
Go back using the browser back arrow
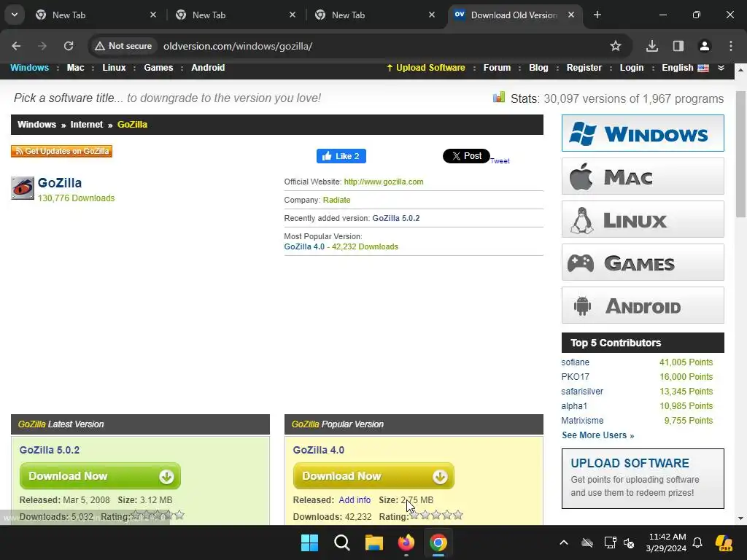pos(16,46)
